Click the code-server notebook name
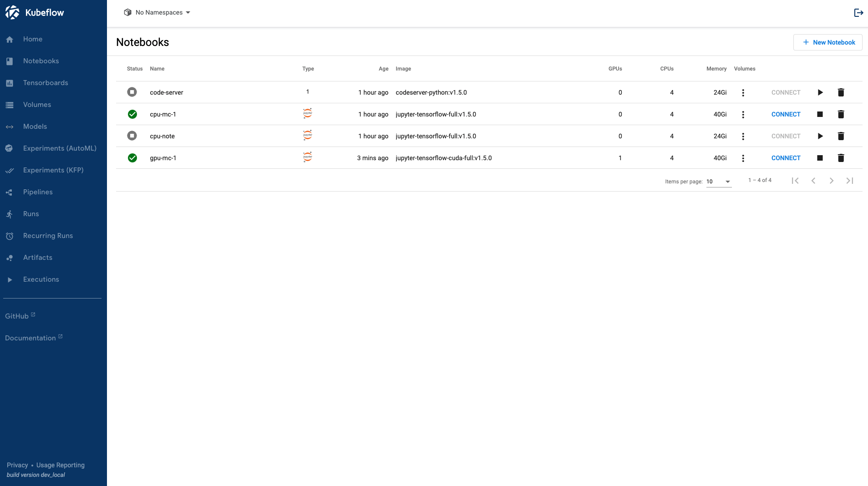The image size is (868, 486). (x=167, y=92)
